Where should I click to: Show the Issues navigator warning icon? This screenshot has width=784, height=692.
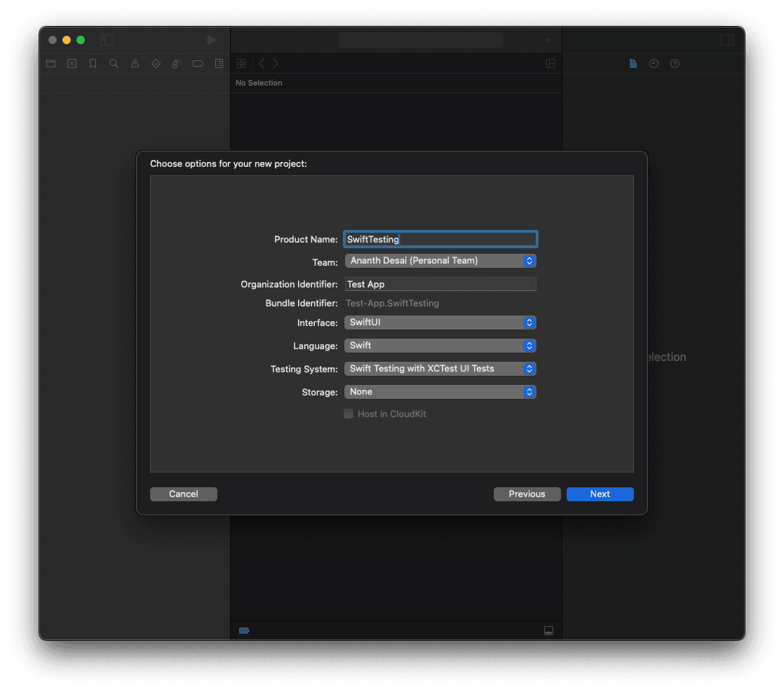135,63
